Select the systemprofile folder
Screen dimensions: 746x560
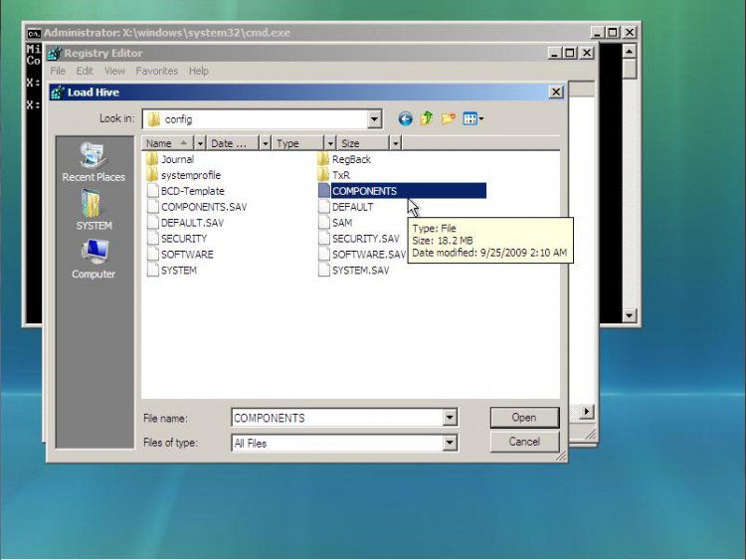point(184,175)
